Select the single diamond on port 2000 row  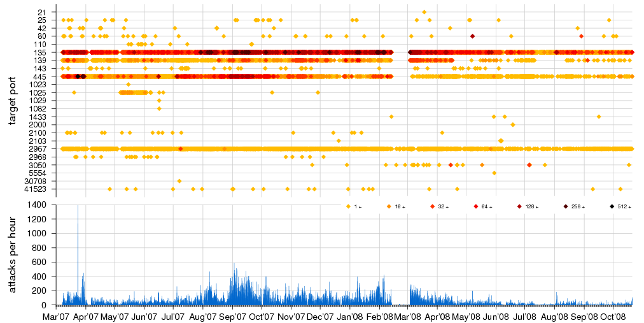(x=513, y=124)
